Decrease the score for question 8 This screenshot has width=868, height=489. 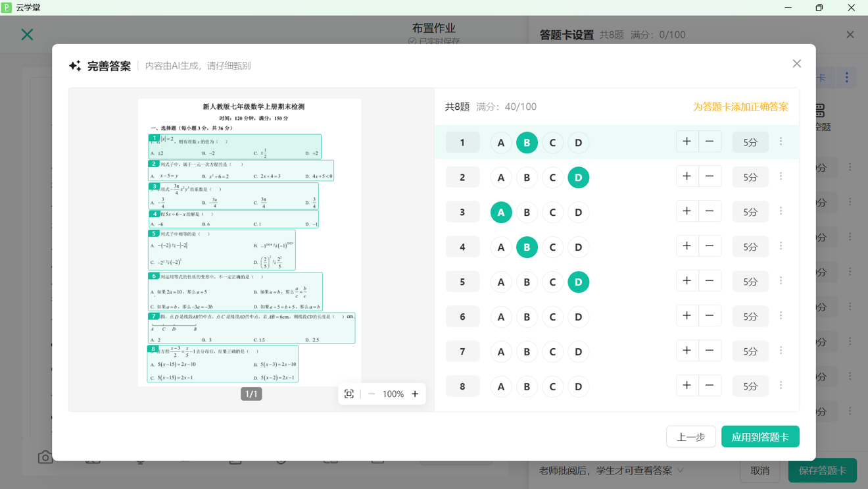point(710,386)
